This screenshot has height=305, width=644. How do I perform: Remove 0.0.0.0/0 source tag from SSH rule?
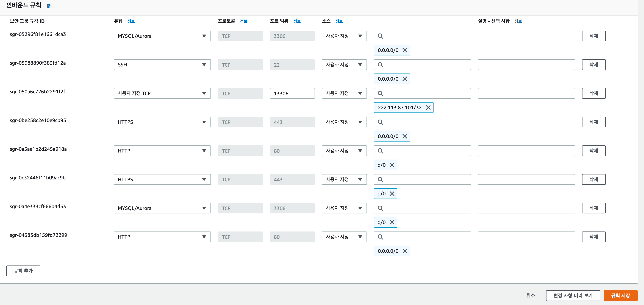tap(404, 79)
